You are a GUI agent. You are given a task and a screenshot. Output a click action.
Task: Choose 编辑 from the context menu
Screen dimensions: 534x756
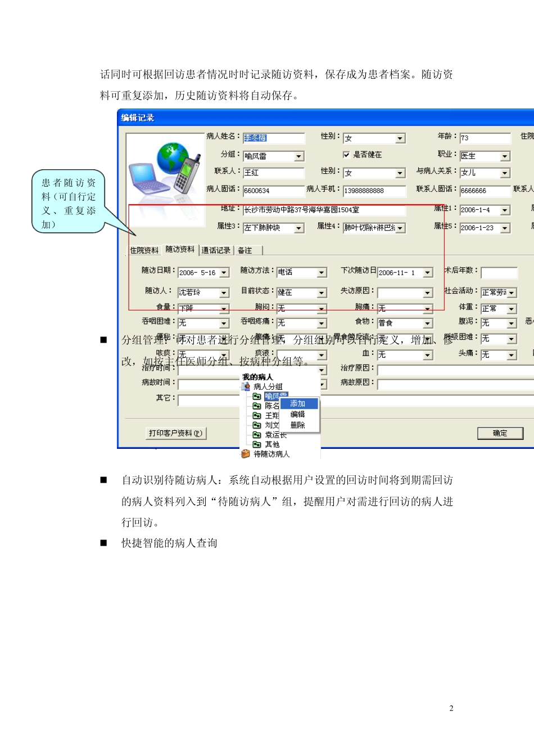(x=298, y=415)
